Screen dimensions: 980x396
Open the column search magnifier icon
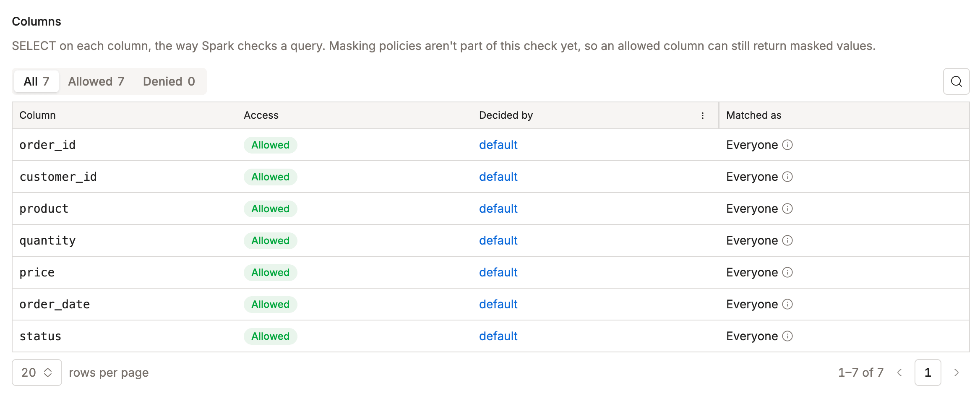point(956,81)
